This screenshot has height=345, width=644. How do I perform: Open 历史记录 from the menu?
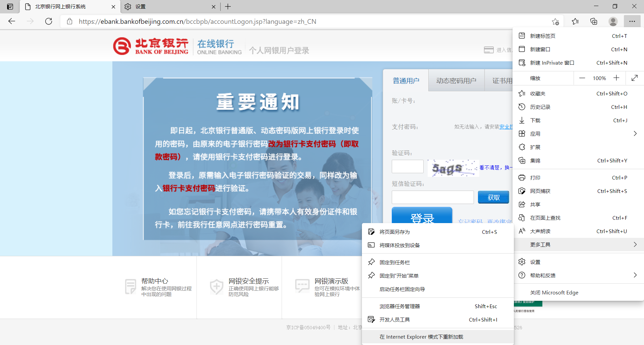coord(578,107)
